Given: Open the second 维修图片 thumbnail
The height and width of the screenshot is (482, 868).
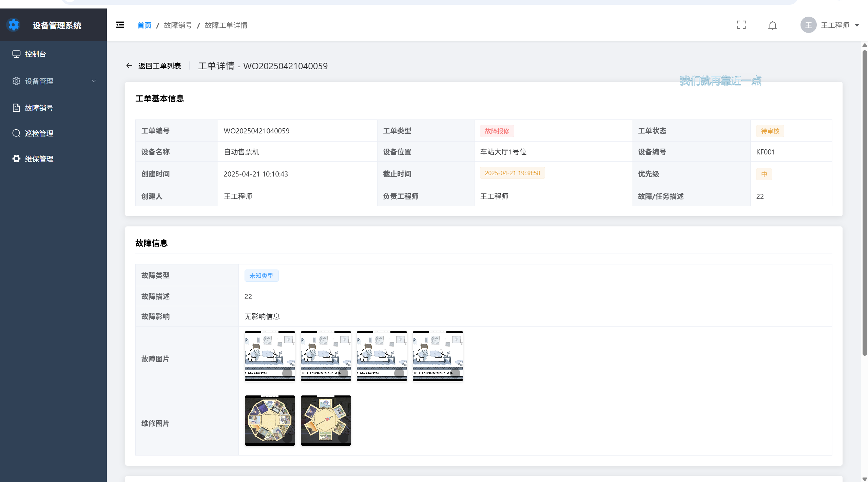Looking at the screenshot, I should pos(326,421).
